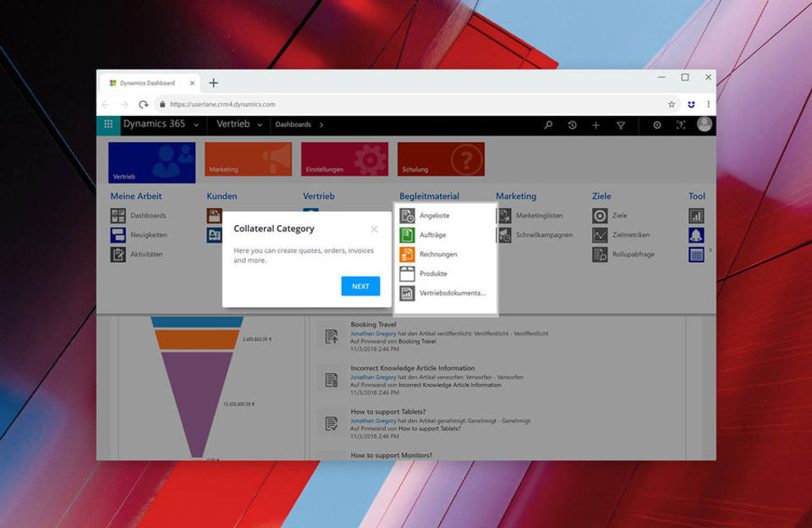Click the help question mark icon in the navbar

tap(680, 125)
